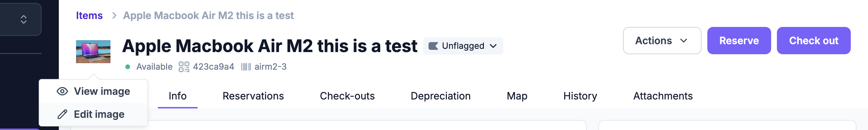
Task: Show the Map tab
Action: 517,96
